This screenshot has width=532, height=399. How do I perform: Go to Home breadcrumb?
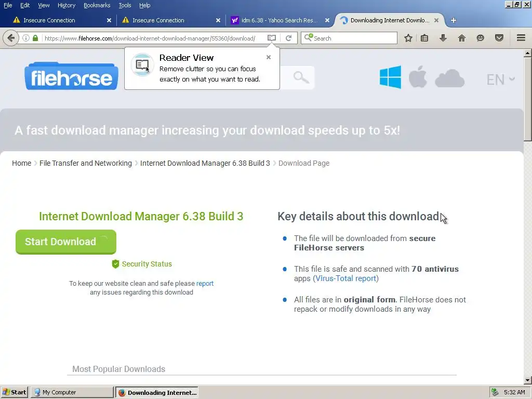pyautogui.click(x=21, y=163)
